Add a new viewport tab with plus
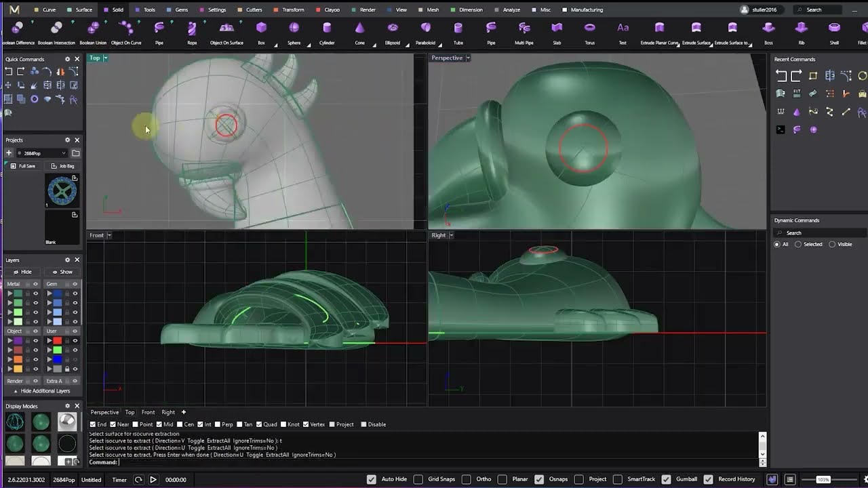 click(x=183, y=412)
